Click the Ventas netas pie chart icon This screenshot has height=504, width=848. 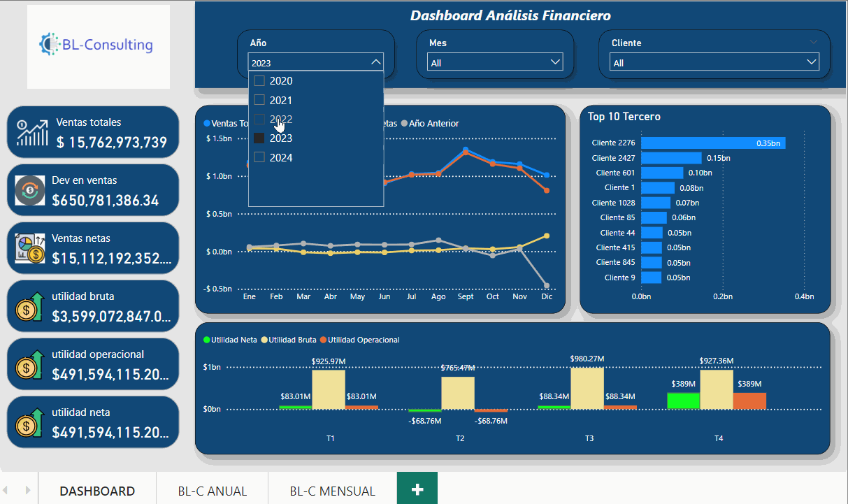point(30,248)
